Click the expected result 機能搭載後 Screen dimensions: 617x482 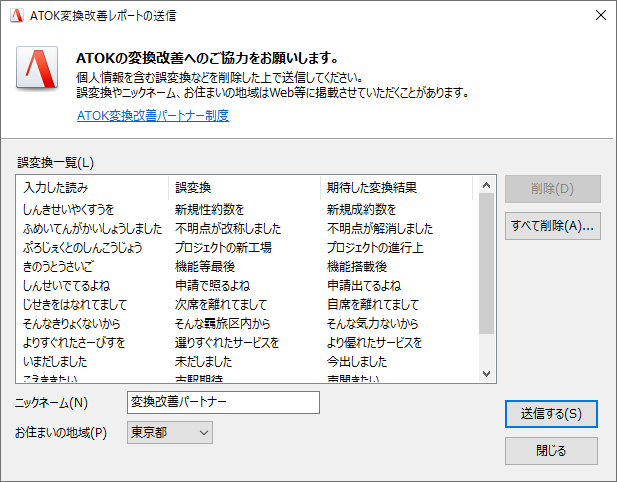(357, 267)
